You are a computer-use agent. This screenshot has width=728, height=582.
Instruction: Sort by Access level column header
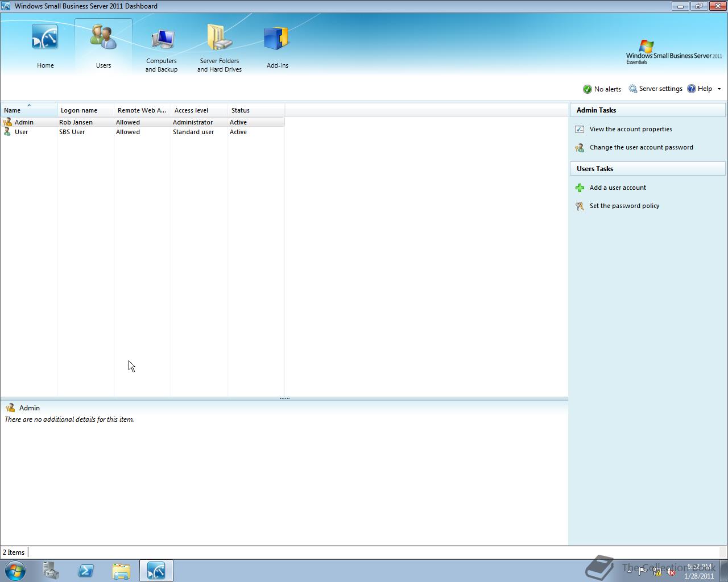click(x=200, y=110)
